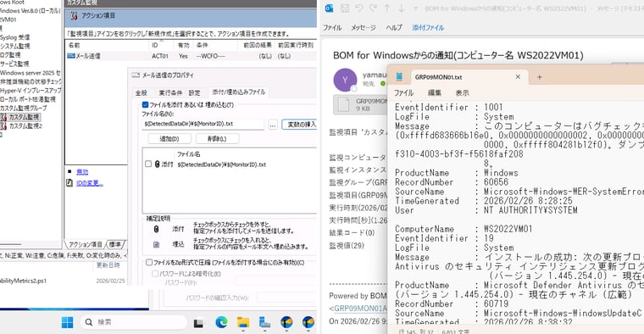Screen dimensions: 644x334
Task: Click mail icon in メール送信のプロパティ title
Action: (x=136, y=75)
